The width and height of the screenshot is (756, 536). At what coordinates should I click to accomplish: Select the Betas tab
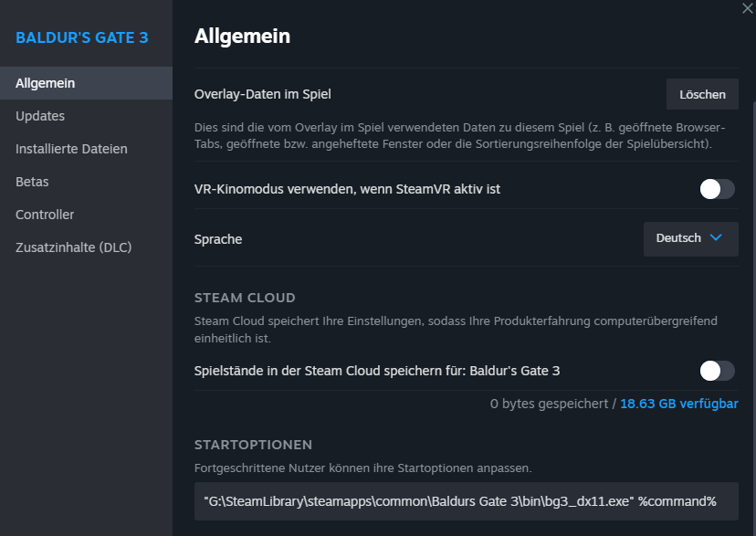(x=32, y=182)
